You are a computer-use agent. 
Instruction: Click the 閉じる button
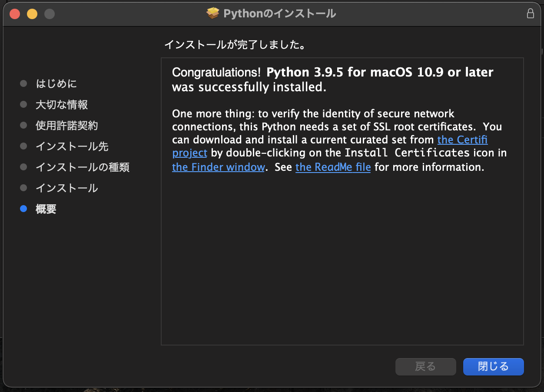(x=493, y=367)
